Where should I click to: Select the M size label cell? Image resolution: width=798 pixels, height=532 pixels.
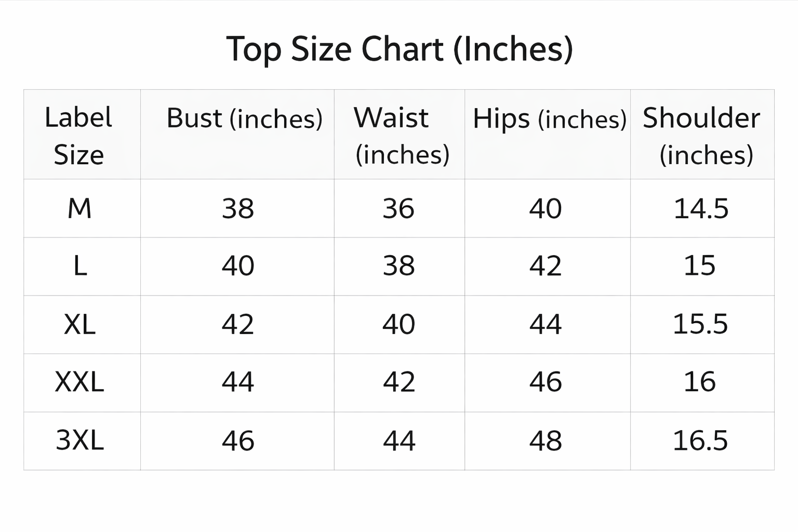coord(79,209)
